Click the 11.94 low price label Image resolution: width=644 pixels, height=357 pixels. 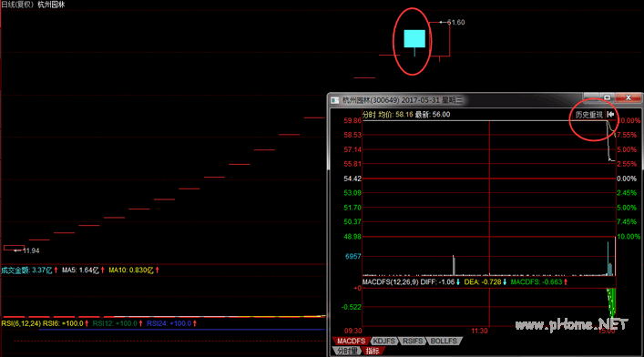pos(31,250)
